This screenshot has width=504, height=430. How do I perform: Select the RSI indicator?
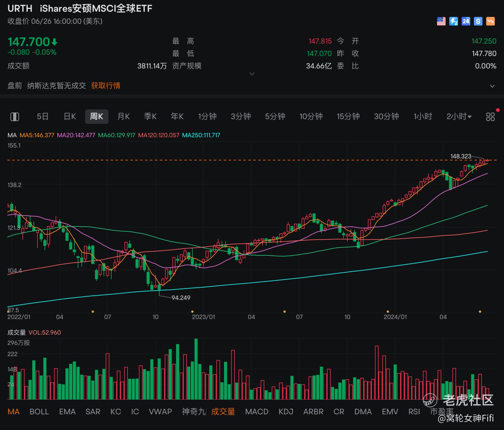414,412
